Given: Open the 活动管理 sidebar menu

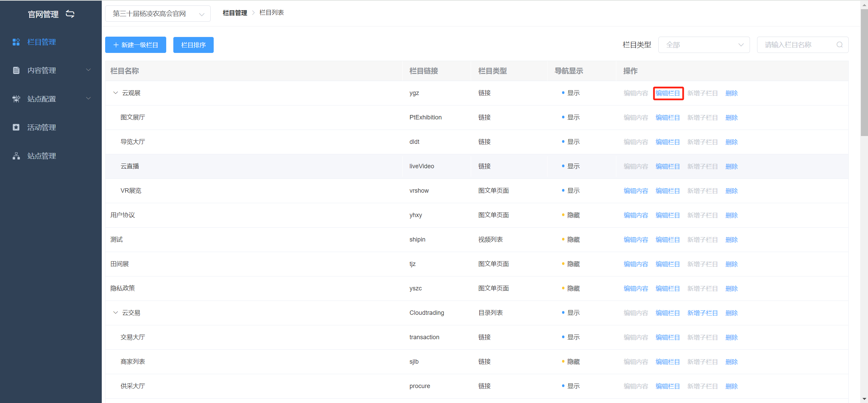Looking at the screenshot, I should 51,127.
